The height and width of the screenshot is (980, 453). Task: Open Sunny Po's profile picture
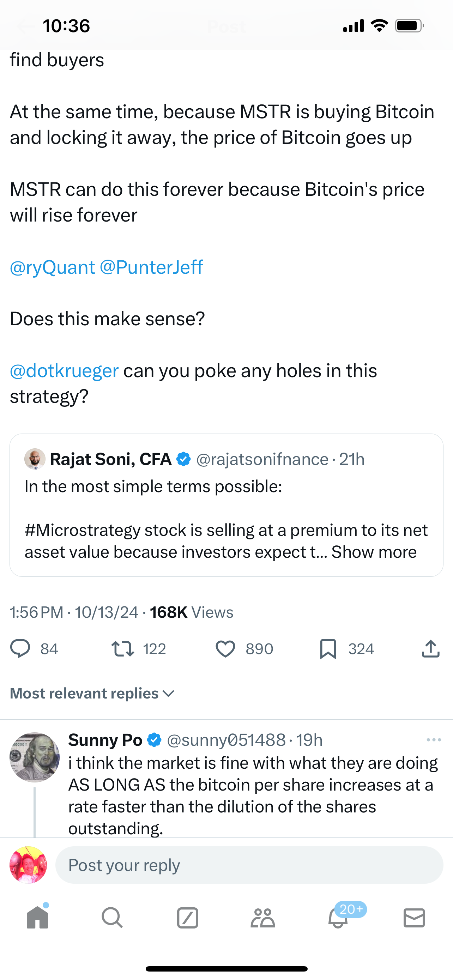pyautogui.click(x=35, y=757)
